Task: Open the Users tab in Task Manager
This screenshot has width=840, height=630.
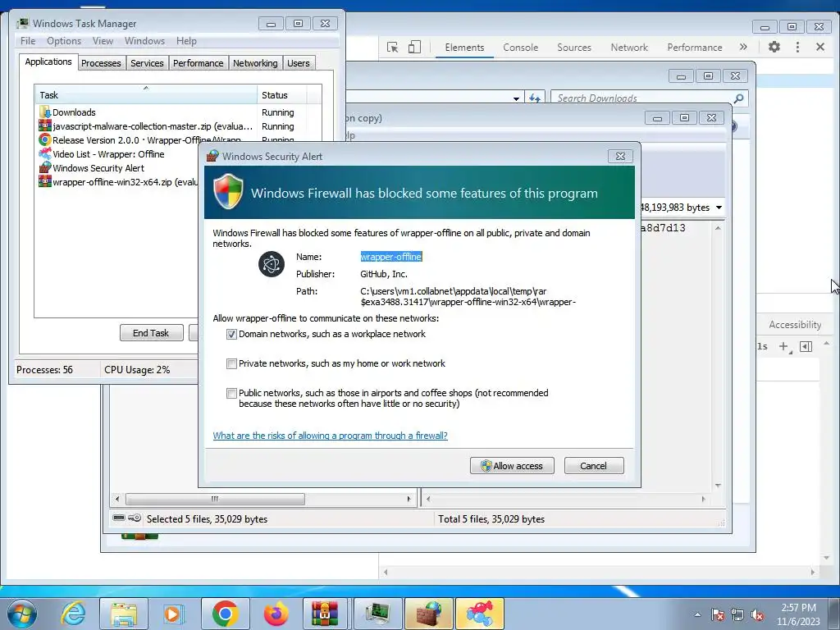Action: pyautogui.click(x=299, y=63)
